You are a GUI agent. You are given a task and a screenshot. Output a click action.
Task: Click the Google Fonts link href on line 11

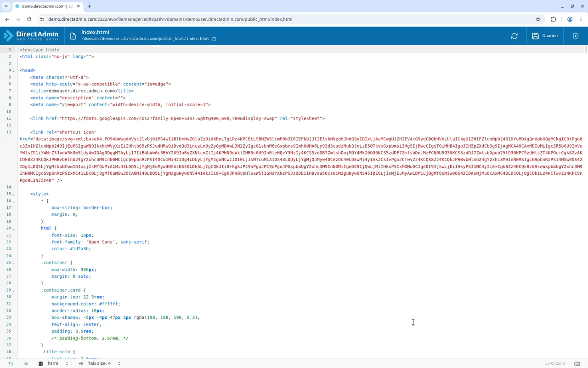pos(168,119)
